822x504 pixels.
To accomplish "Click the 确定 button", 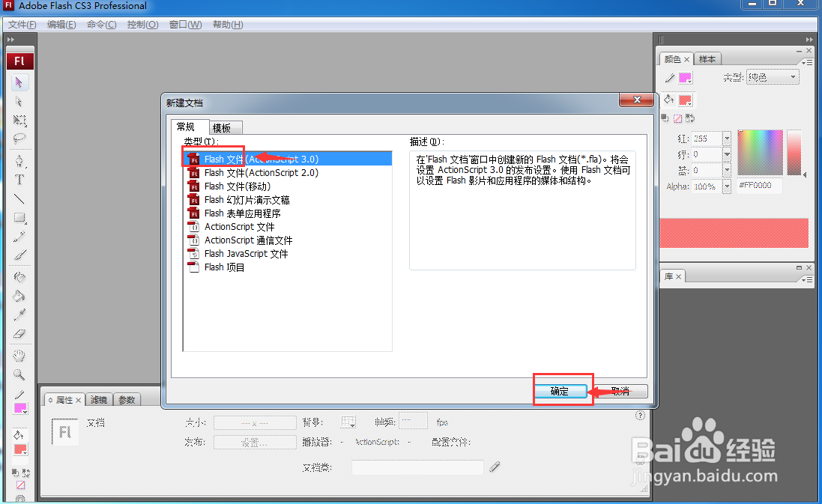I will coord(560,391).
